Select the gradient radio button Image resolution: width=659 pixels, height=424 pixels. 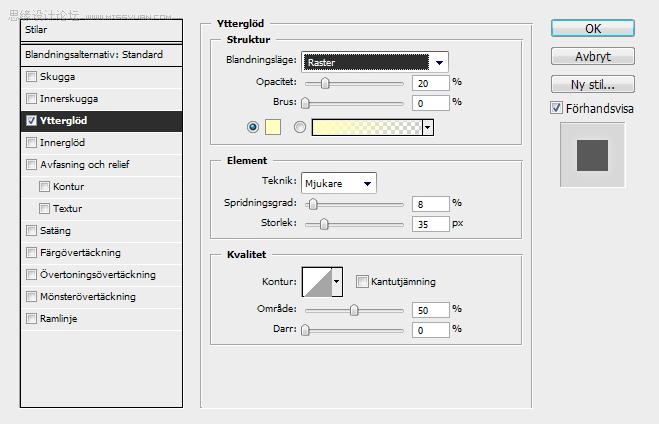[299, 127]
